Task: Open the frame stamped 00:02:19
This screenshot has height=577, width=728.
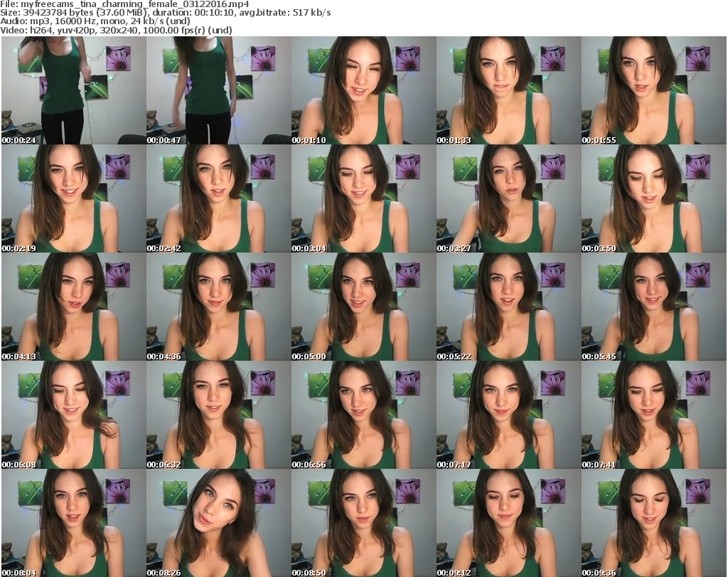Action: coord(74,198)
